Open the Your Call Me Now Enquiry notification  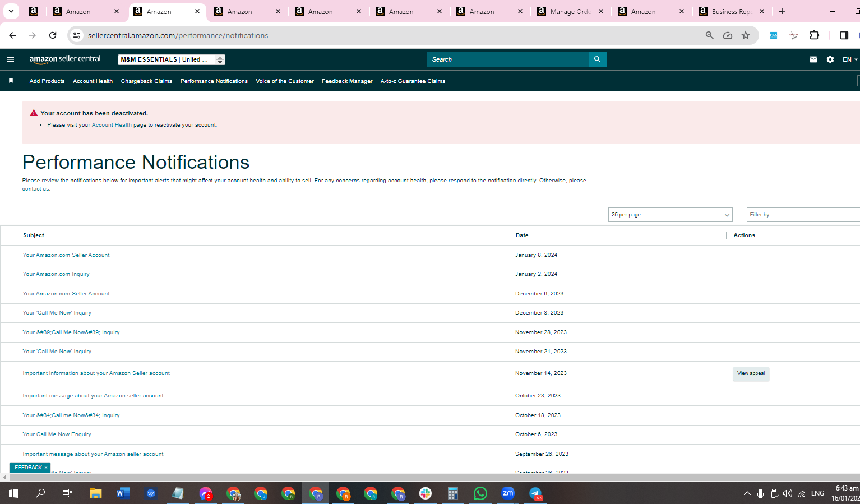pos(57,434)
